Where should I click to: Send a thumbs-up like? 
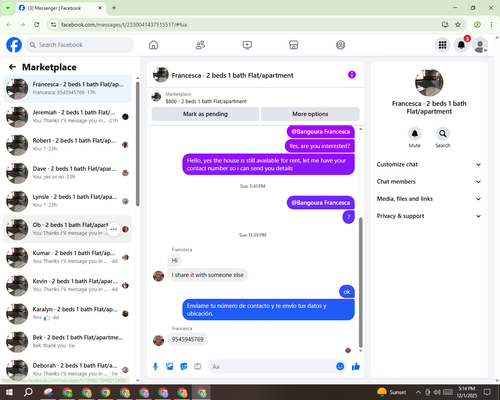(x=356, y=367)
